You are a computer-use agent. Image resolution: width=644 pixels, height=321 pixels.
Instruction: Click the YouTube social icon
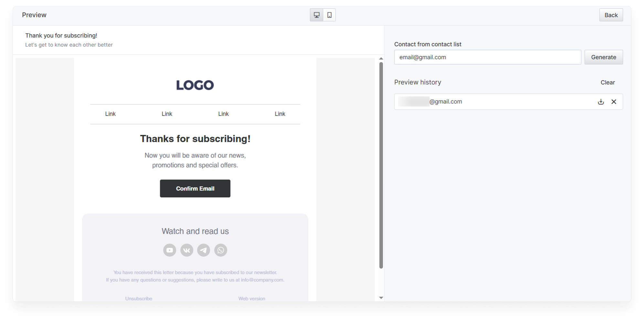[x=170, y=250]
